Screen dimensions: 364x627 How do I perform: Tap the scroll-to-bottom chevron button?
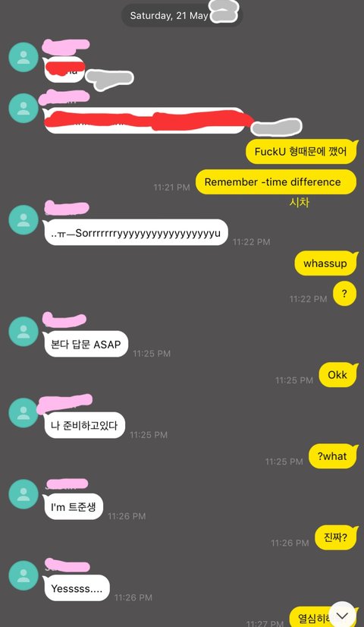click(x=342, y=614)
